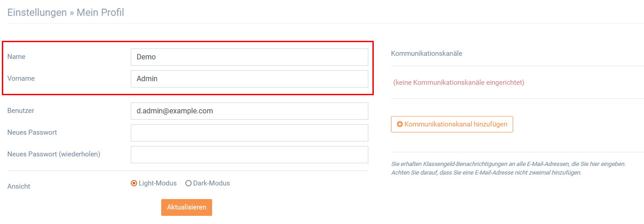
Task: Click into the Vorname field containing Admin
Action: [x=249, y=79]
